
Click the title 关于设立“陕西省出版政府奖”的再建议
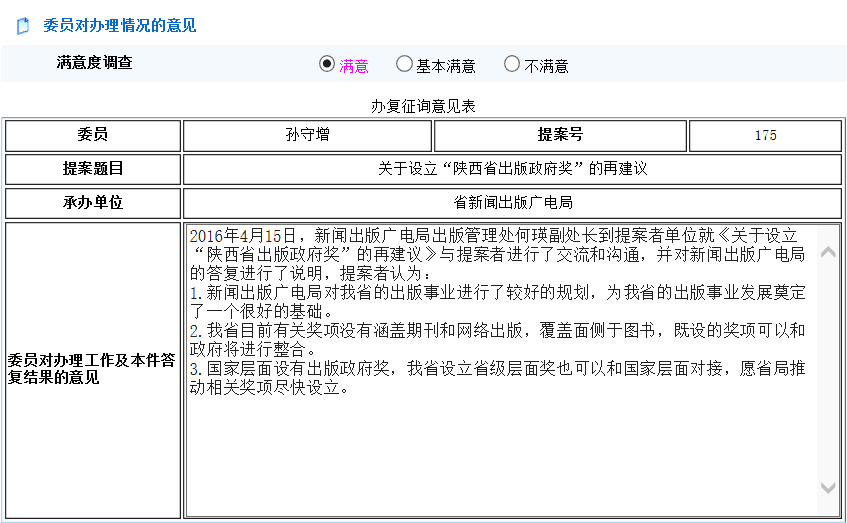pyautogui.click(x=512, y=169)
